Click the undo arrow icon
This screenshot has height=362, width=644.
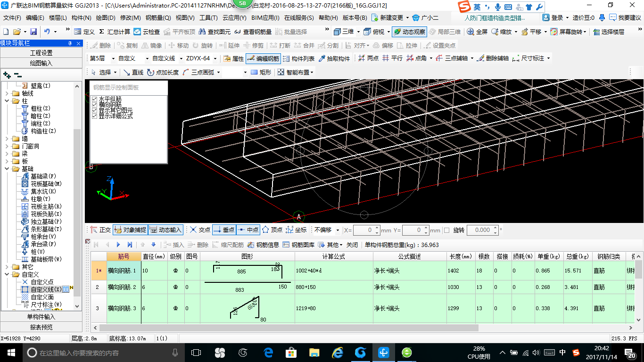47,32
